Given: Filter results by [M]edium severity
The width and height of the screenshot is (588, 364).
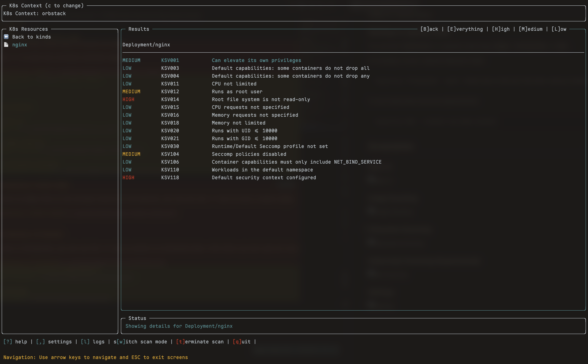Looking at the screenshot, I should [x=530, y=29].
